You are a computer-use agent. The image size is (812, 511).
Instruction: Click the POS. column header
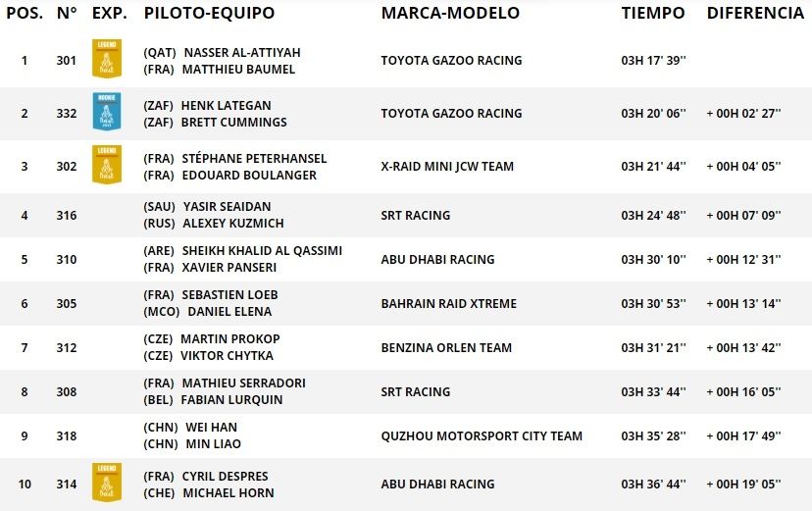pyautogui.click(x=25, y=14)
